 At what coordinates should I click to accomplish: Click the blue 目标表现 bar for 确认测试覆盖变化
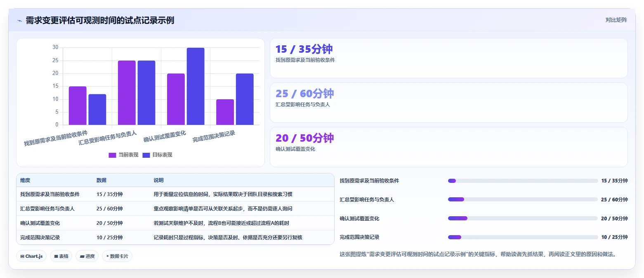[196, 86]
